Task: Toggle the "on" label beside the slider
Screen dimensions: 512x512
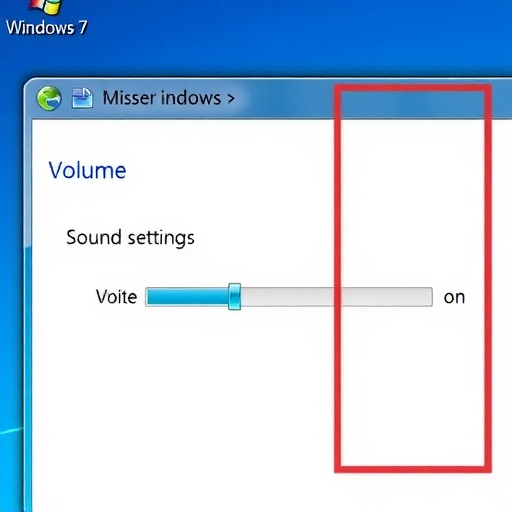Action: pos(454,297)
